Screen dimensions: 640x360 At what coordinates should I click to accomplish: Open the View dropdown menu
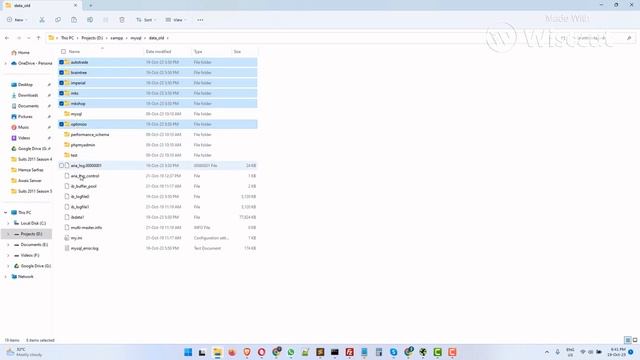(x=176, y=20)
